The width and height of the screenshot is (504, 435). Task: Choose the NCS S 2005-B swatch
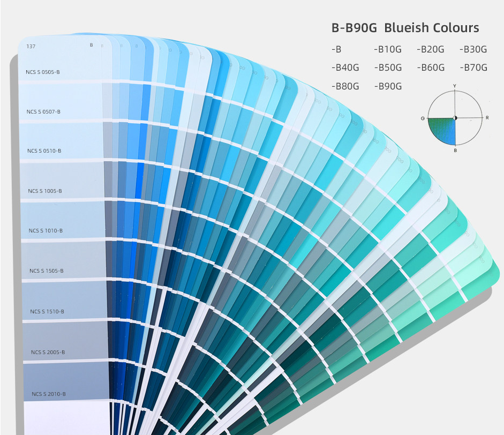[x=65, y=341]
